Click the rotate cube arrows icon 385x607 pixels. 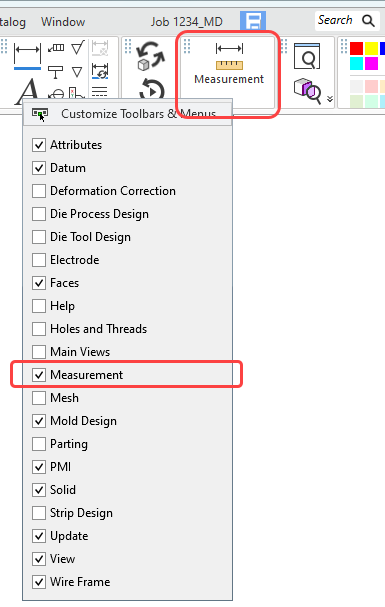[x=151, y=56]
